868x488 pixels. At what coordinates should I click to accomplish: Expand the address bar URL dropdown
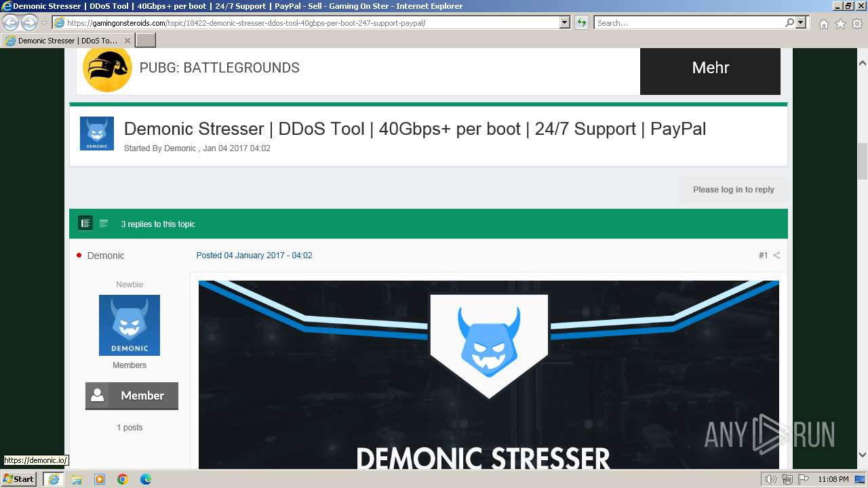click(564, 22)
